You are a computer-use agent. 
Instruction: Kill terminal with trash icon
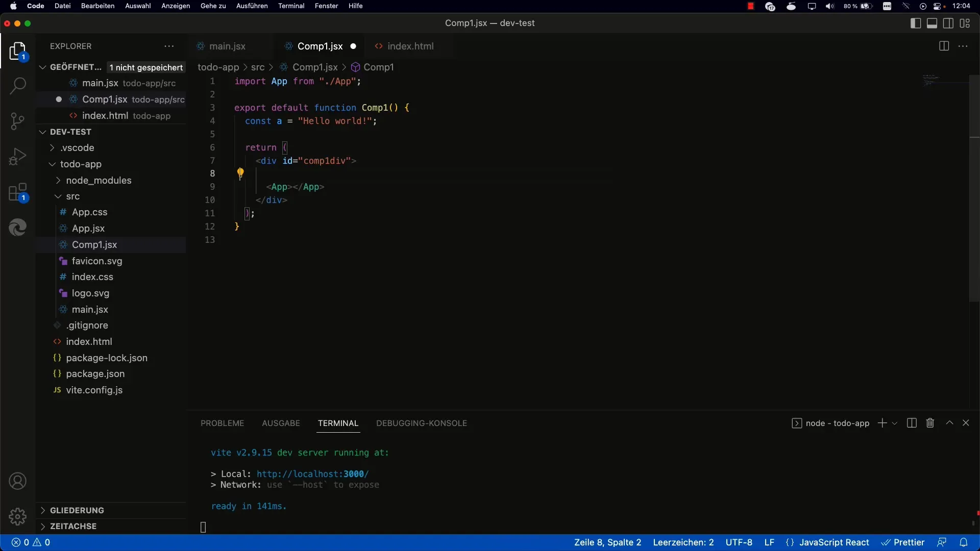(x=930, y=423)
